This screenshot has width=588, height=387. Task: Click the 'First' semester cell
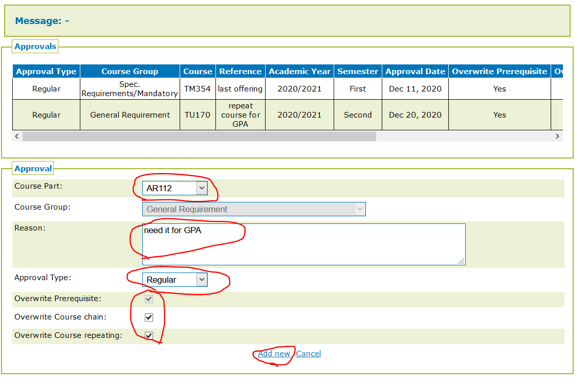358,89
